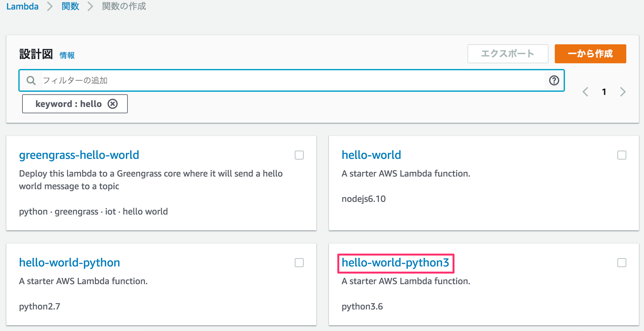Open the hello-world nodejs blueprint

coord(371,155)
